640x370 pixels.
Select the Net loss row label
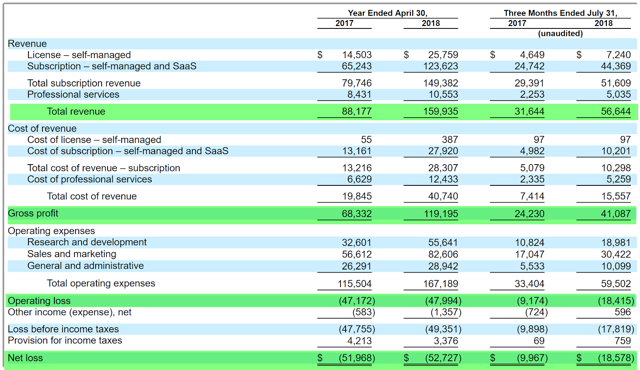(x=25, y=358)
